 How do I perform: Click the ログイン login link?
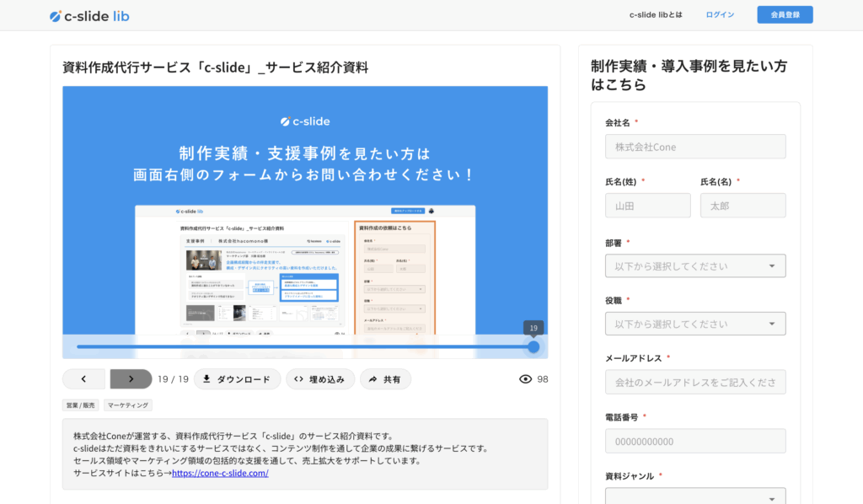[720, 15]
